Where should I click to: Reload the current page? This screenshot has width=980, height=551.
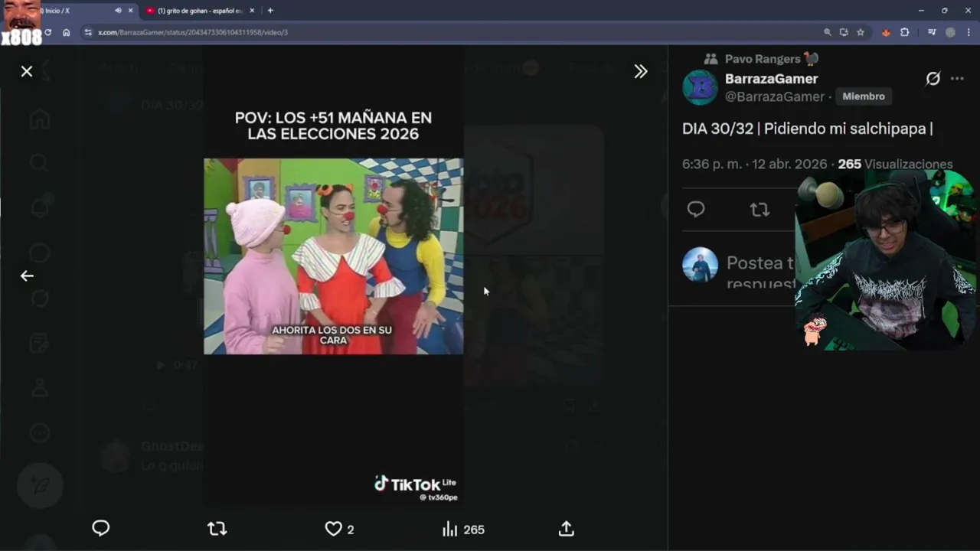point(48,32)
